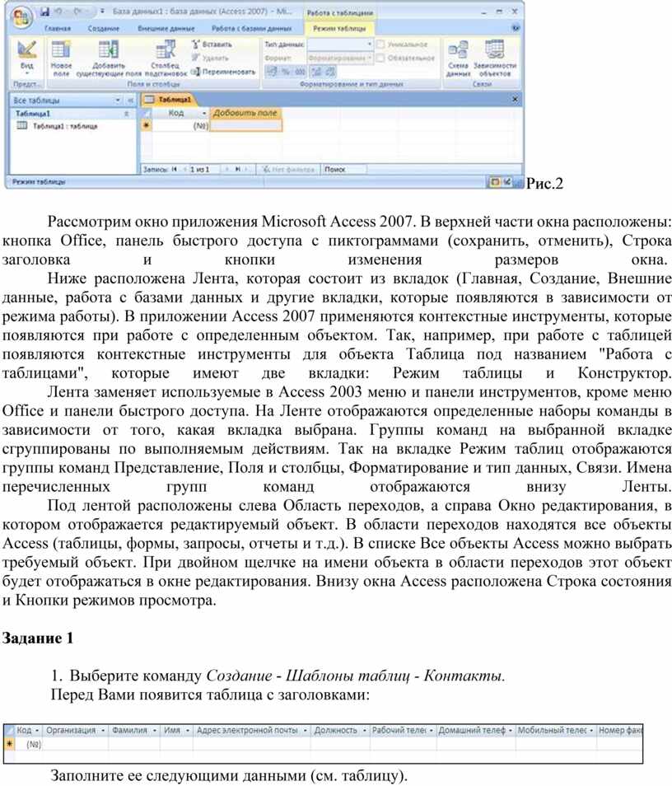
Task: Click the Поиск search box in the record bar
Action: tap(344, 170)
